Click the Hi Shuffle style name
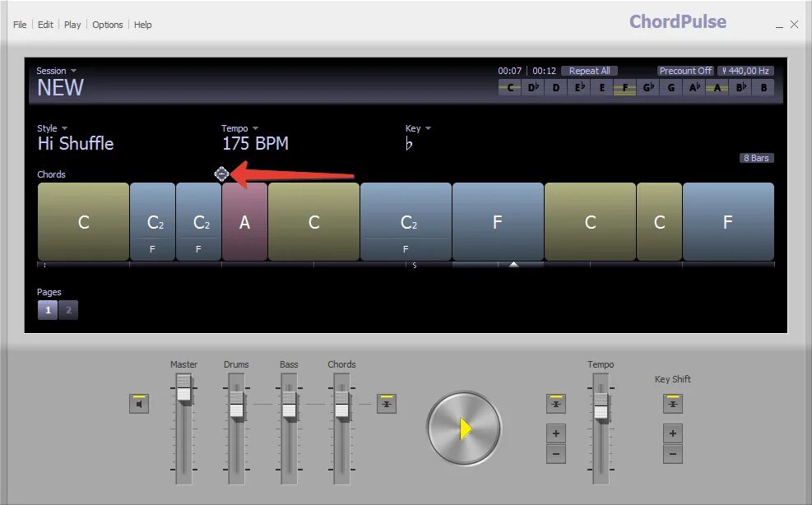 [x=76, y=143]
